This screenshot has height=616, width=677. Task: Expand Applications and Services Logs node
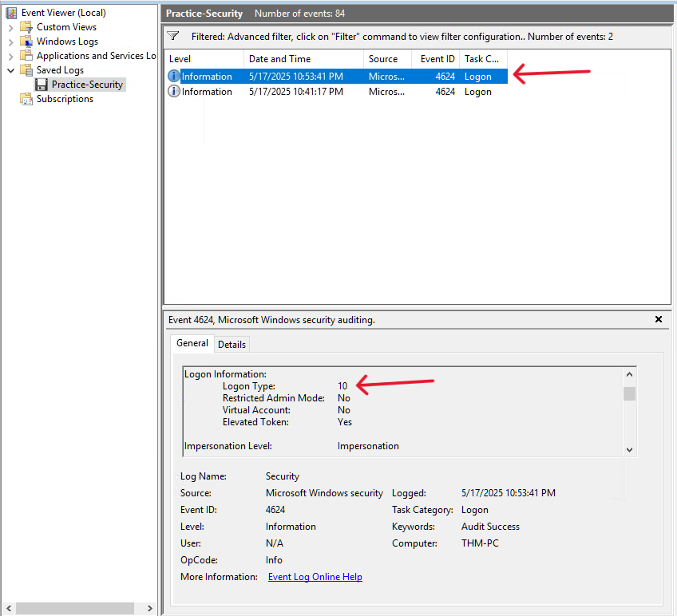pyautogui.click(x=10, y=56)
